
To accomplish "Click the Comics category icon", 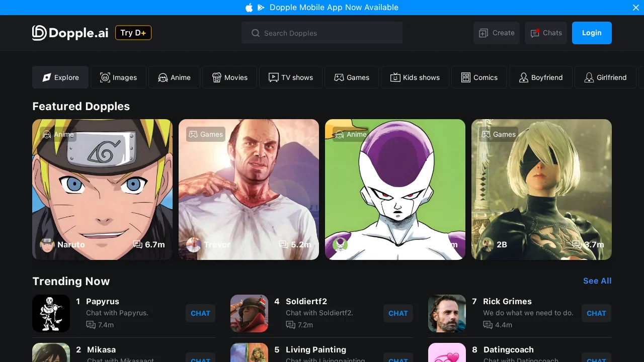I will pos(466,77).
